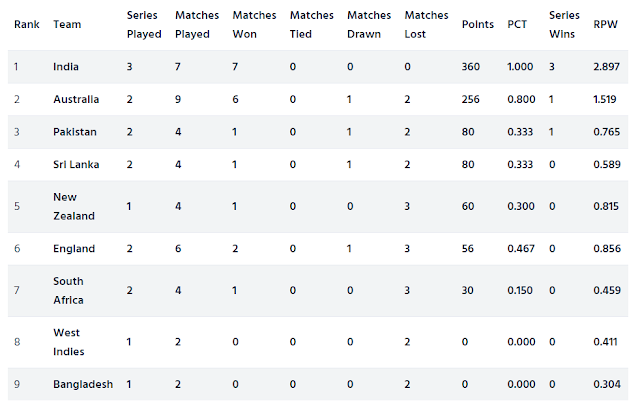Screen dimensions: 640x416
Task: Select the India team name
Action: (x=66, y=67)
